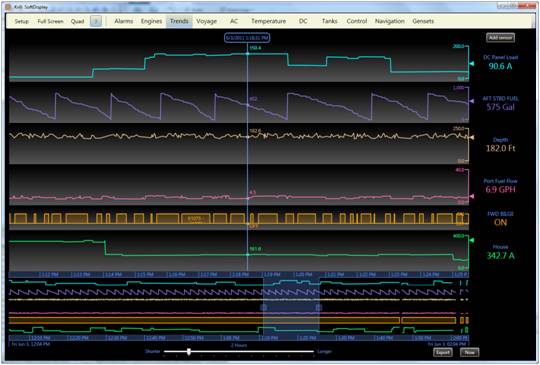
Task: Switch to the AC tab
Action: [x=234, y=21]
